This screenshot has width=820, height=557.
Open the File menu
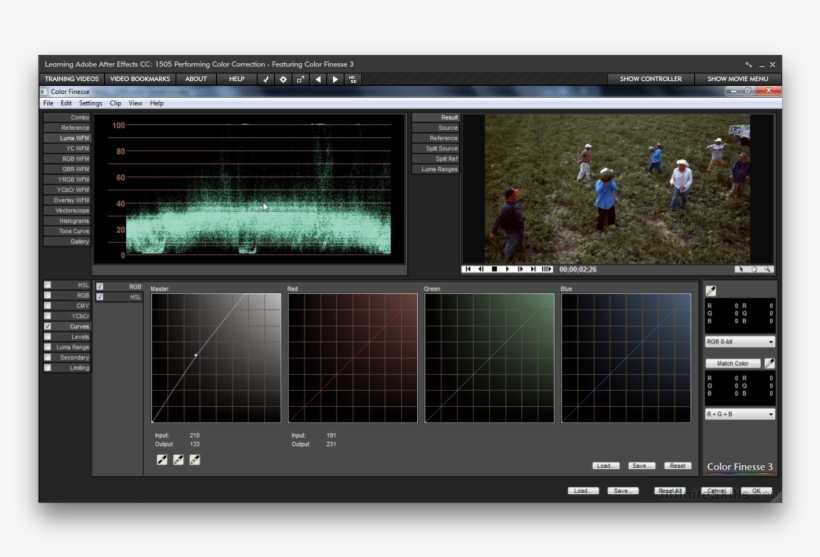pos(48,103)
